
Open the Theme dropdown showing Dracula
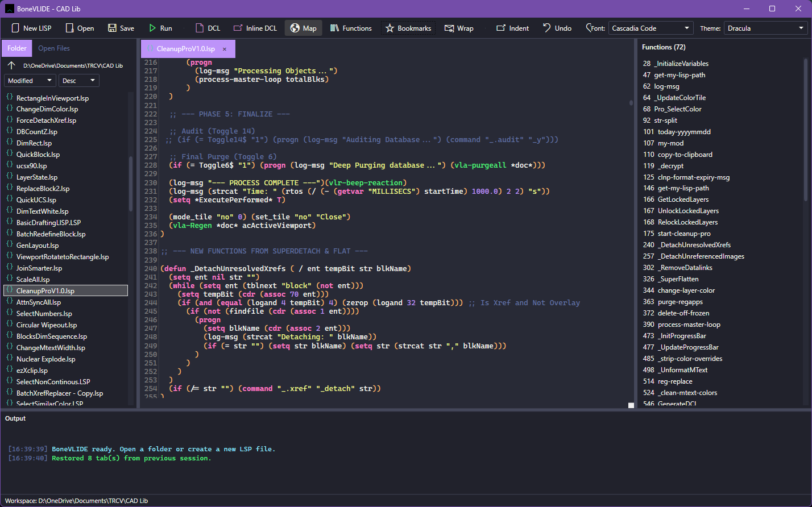[765, 28]
